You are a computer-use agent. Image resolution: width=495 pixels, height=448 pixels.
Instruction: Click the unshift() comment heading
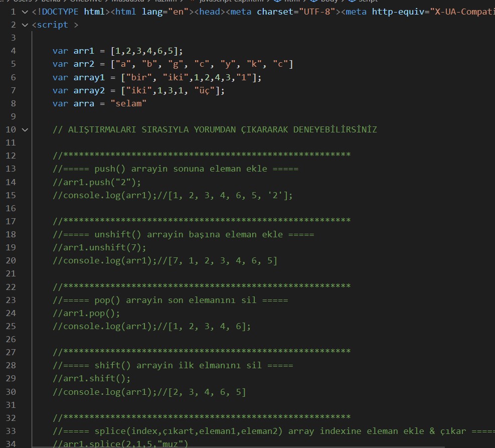pyautogui.click(x=183, y=234)
